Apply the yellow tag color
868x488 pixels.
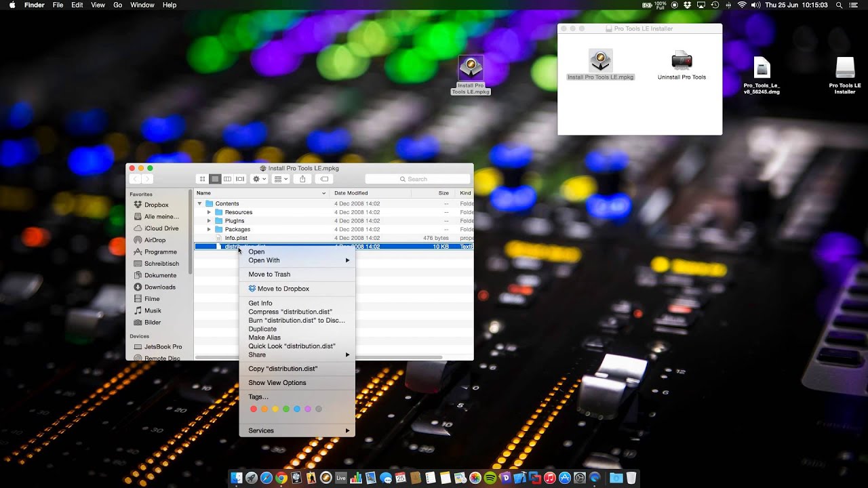tap(275, 409)
